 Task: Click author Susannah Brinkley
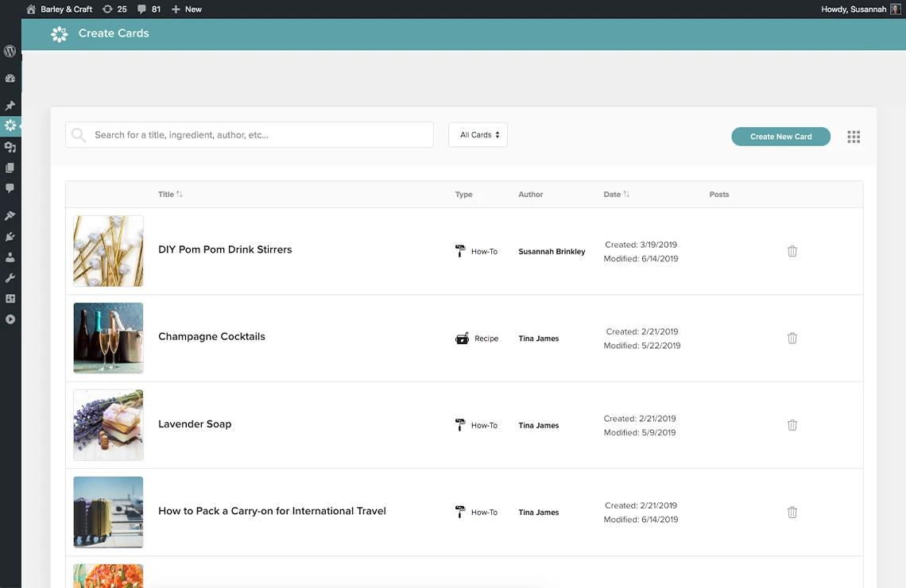tap(552, 251)
